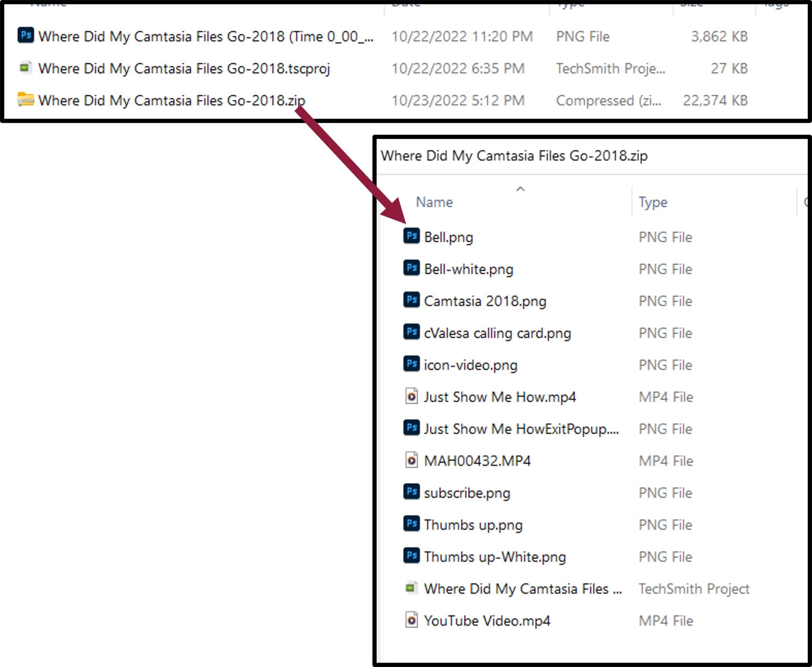The image size is (812, 667).
Task: Click the Photoshop icon beside Camtasia 2018.png
Action: [411, 301]
